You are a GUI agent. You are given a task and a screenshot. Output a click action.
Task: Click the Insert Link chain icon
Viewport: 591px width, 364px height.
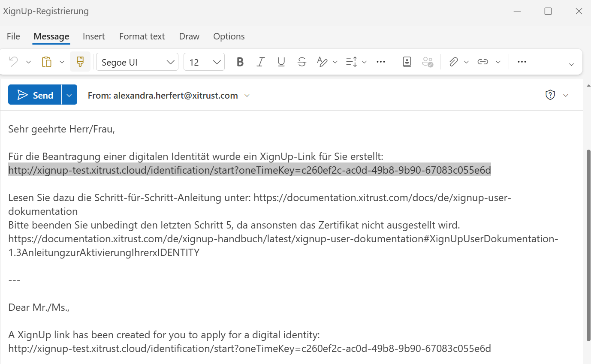point(483,62)
